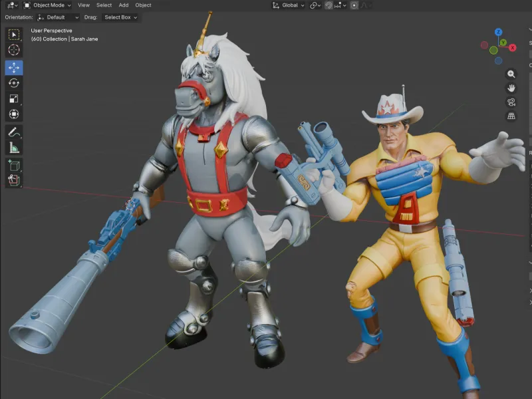The image size is (532, 399).
Task: Open the Drag Select Box dropdown
Action: click(x=120, y=17)
